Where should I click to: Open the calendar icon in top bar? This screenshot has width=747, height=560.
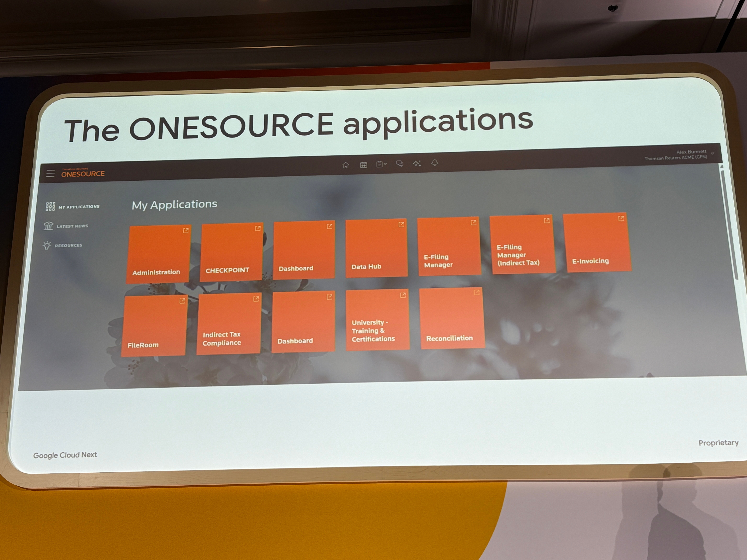click(x=363, y=165)
